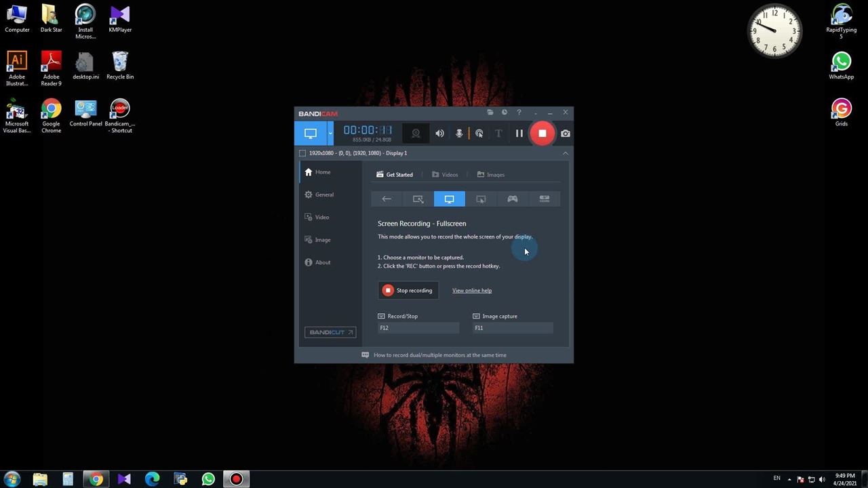Open recording mode dropdown arrow

point(330,134)
